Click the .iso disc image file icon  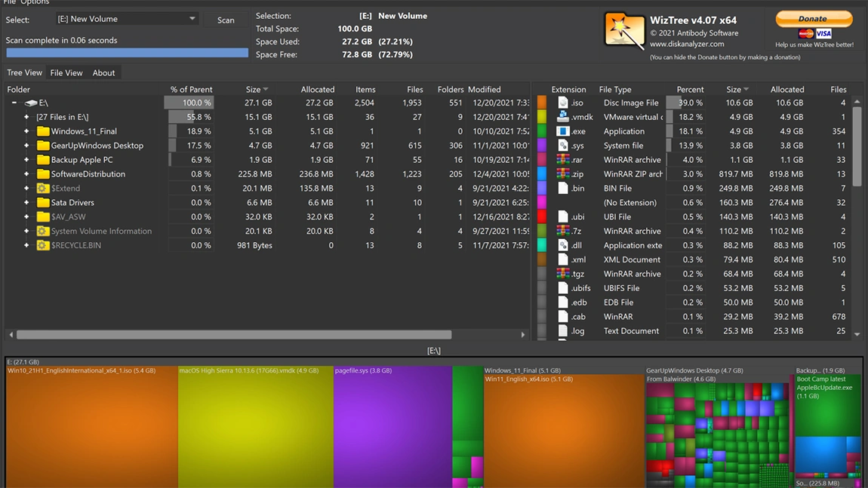(563, 103)
